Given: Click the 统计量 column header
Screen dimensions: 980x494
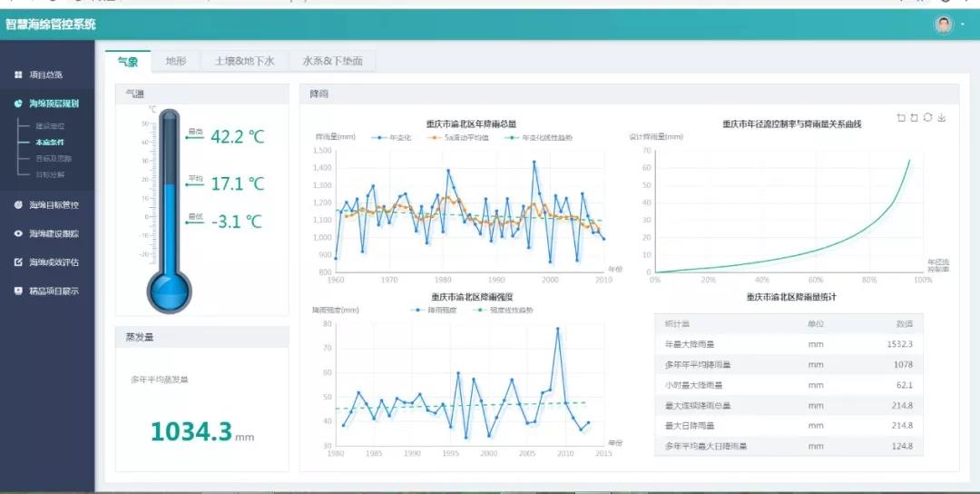Looking at the screenshot, I should tap(677, 324).
